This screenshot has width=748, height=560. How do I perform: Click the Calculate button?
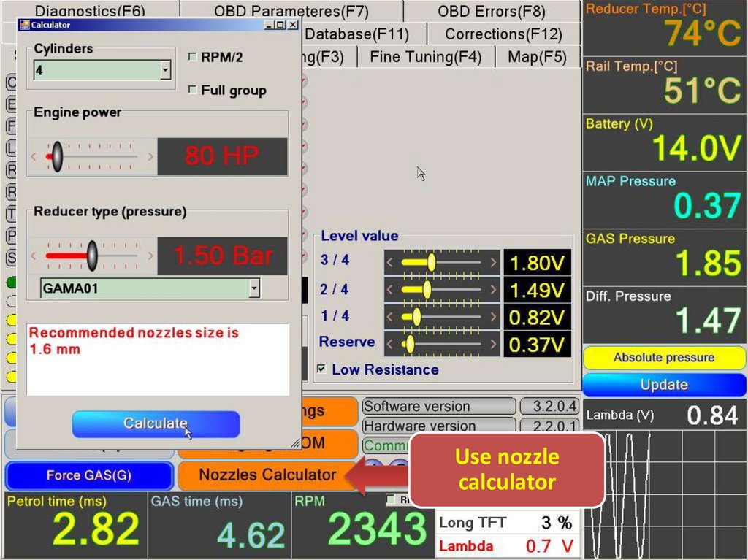(x=156, y=423)
